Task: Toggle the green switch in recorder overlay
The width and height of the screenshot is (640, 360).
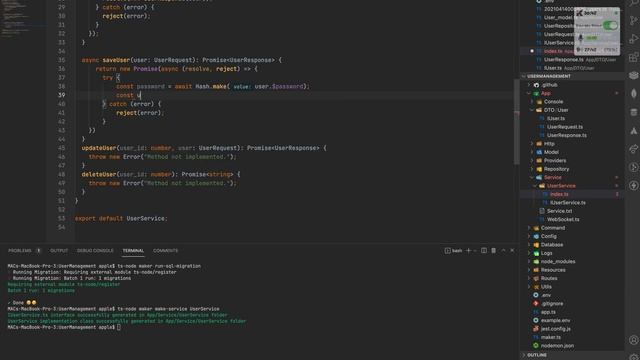Action: pos(610,25)
